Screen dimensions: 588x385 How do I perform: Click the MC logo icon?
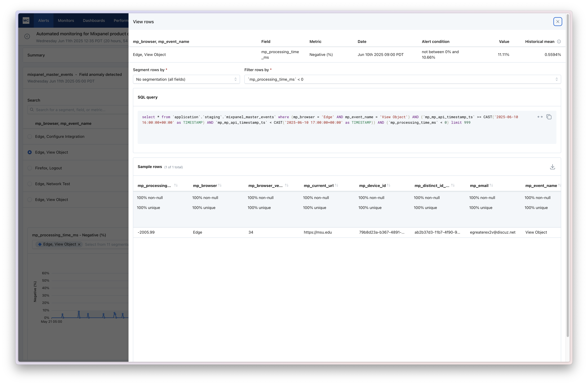26,20
